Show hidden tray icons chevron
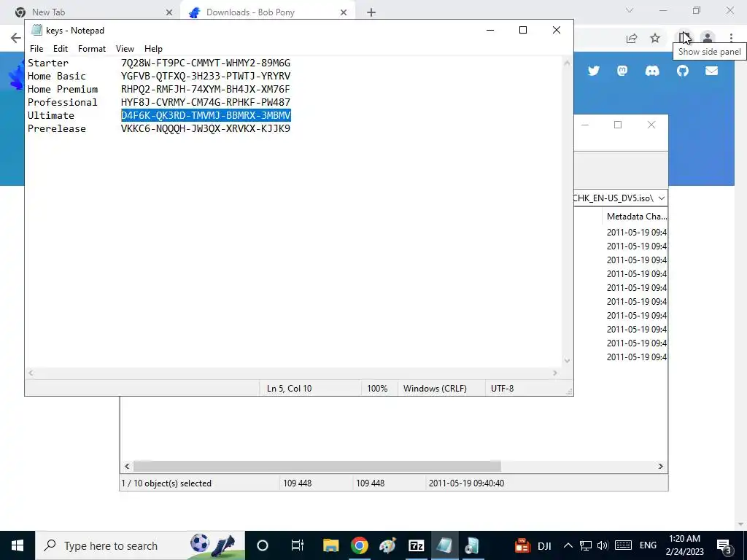 point(568,545)
